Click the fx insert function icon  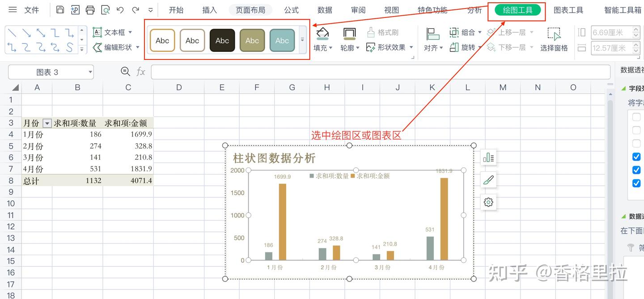click(141, 72)
